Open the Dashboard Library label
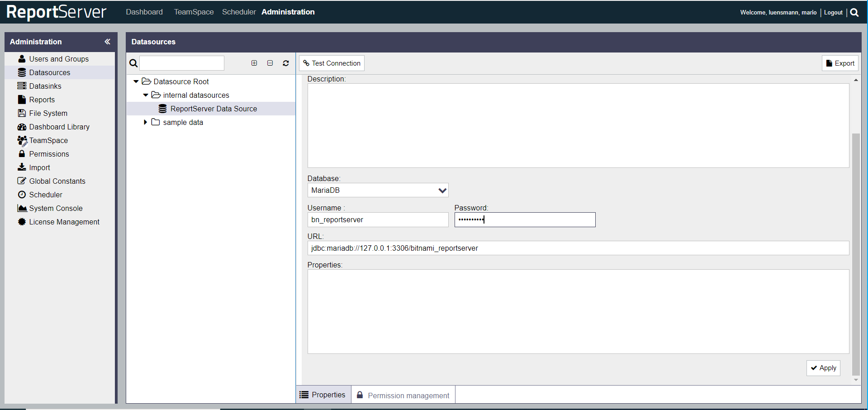 point(59,127)
